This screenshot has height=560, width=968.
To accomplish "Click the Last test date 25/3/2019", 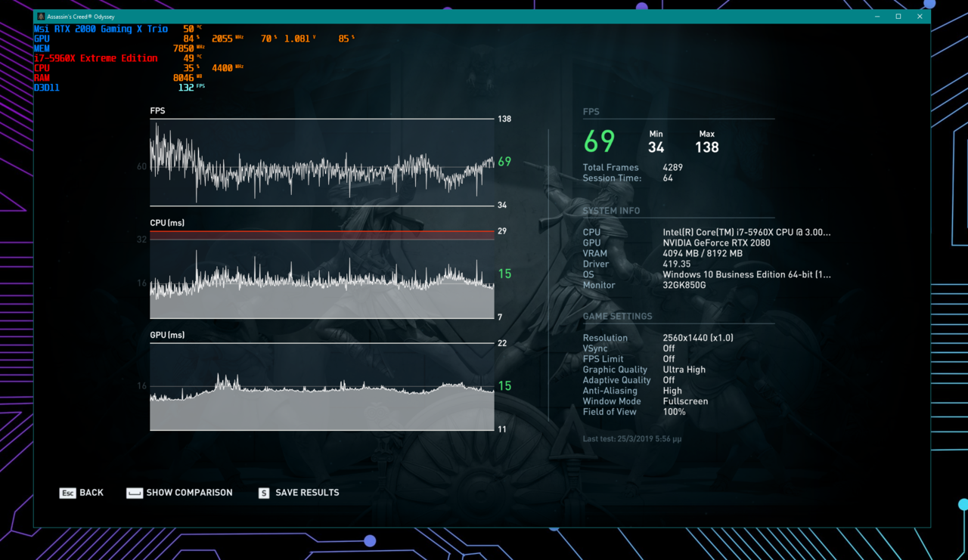I will pos(632,438).
